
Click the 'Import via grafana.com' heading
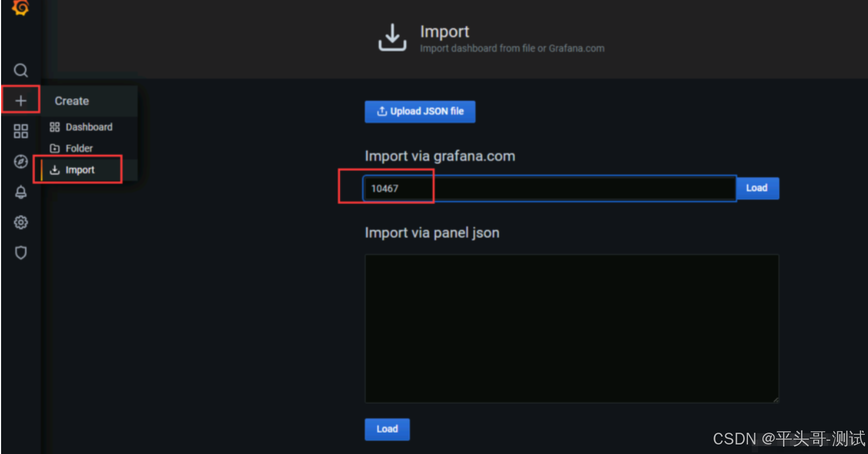[x=440, y=156]
